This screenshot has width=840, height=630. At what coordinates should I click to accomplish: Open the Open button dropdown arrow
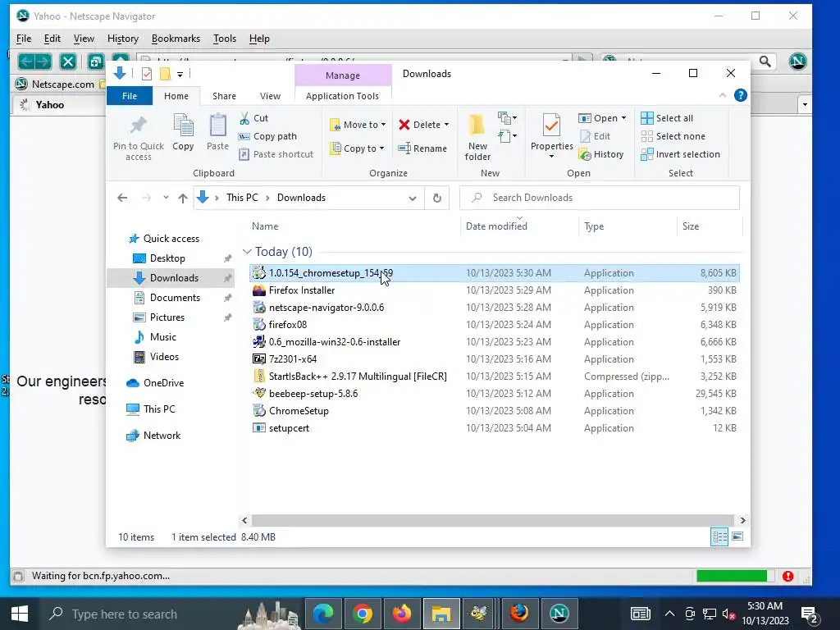623,118
